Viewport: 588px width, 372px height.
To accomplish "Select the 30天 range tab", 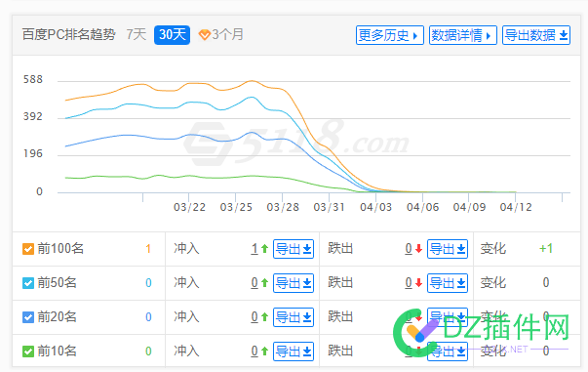I will pos(173,35).
